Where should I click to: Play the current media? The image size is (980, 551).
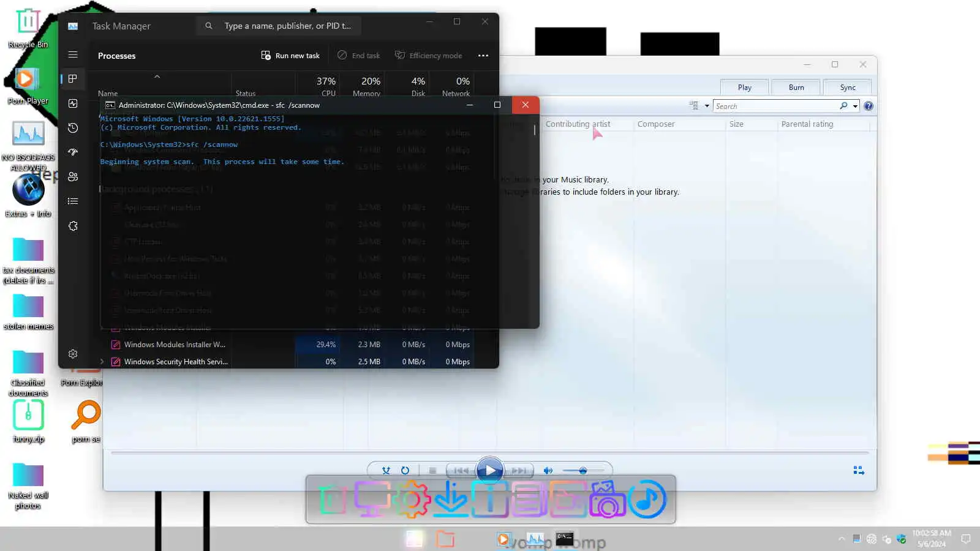[x=490, y=470]
